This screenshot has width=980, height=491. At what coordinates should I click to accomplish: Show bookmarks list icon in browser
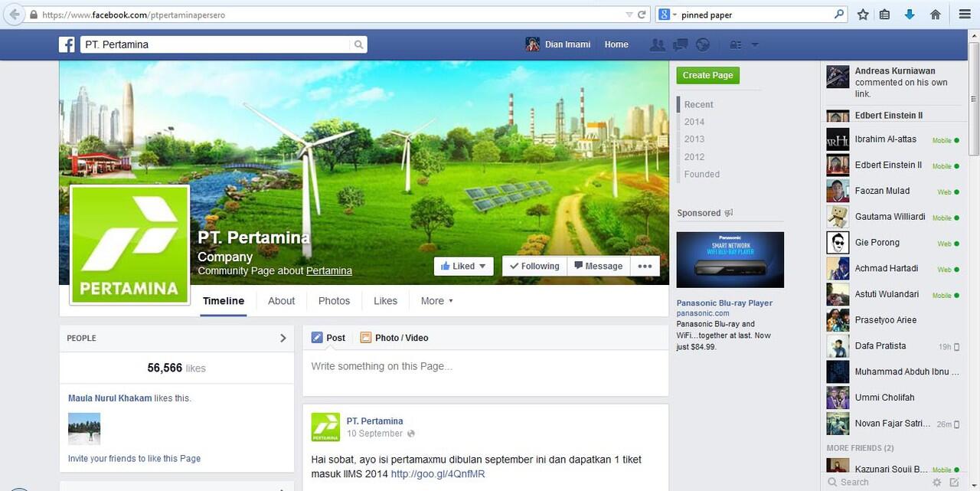click(885, 15)
